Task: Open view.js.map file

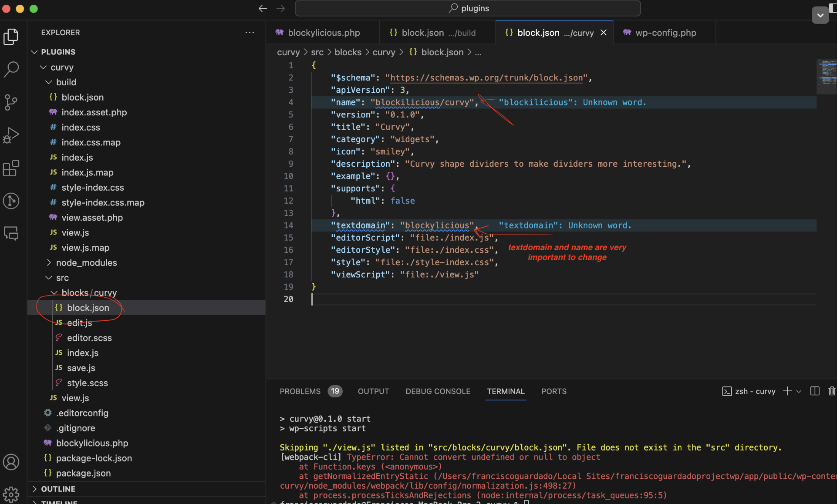Action: [146, 248]
